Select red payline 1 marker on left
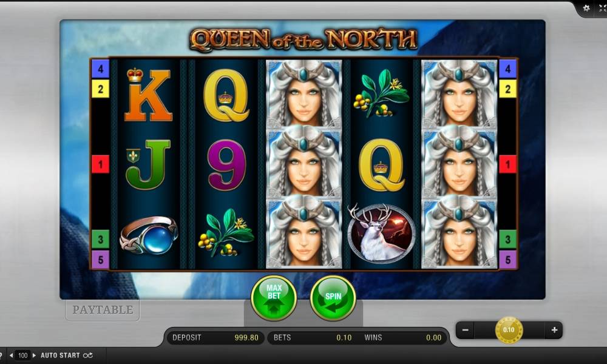 [100, 164]
